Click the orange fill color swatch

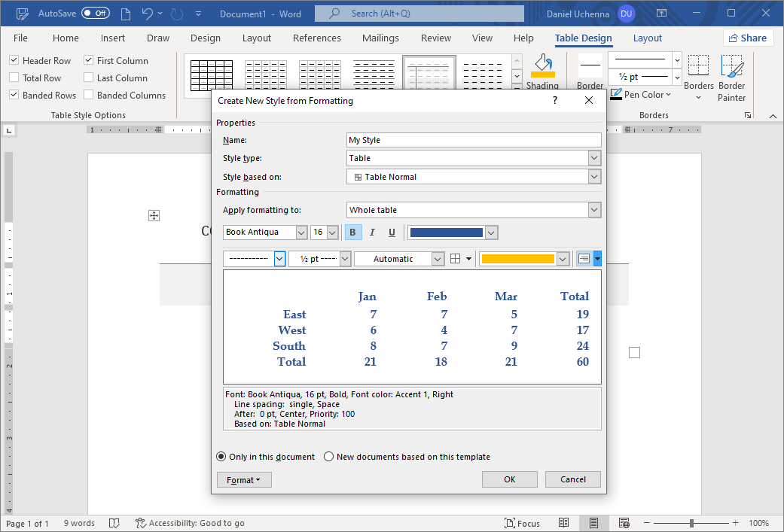(x=517, y=259)
